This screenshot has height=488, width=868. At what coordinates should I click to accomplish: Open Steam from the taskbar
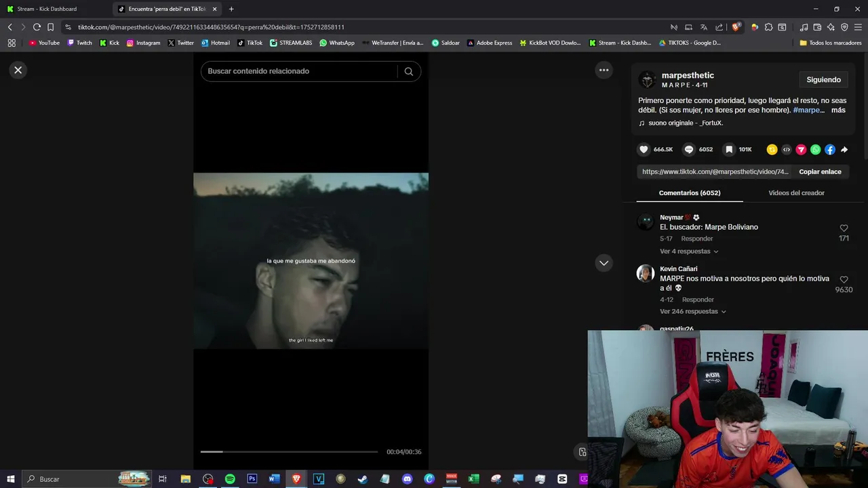363,479
